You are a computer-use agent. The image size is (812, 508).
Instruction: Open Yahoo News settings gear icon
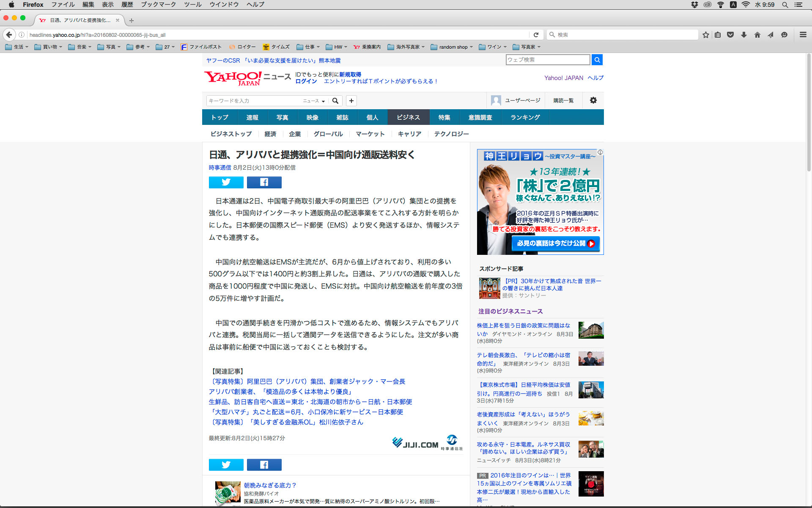click(593, 100)
